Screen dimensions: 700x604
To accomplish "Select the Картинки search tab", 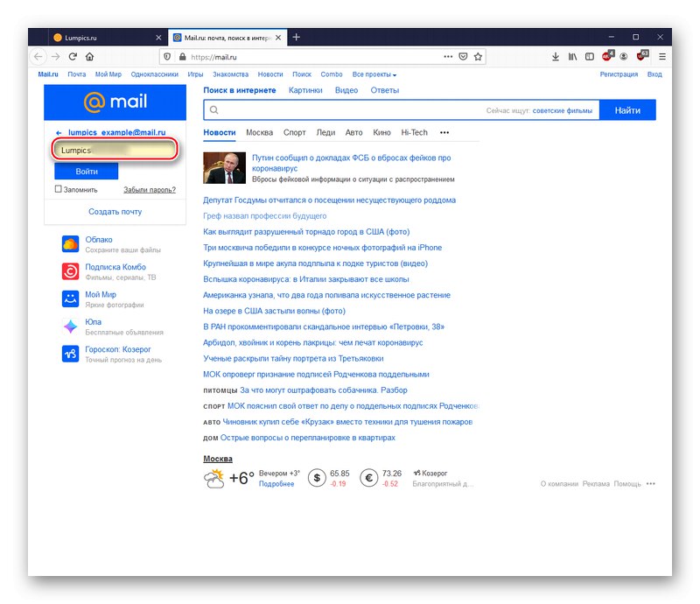I will coord(305,90).
